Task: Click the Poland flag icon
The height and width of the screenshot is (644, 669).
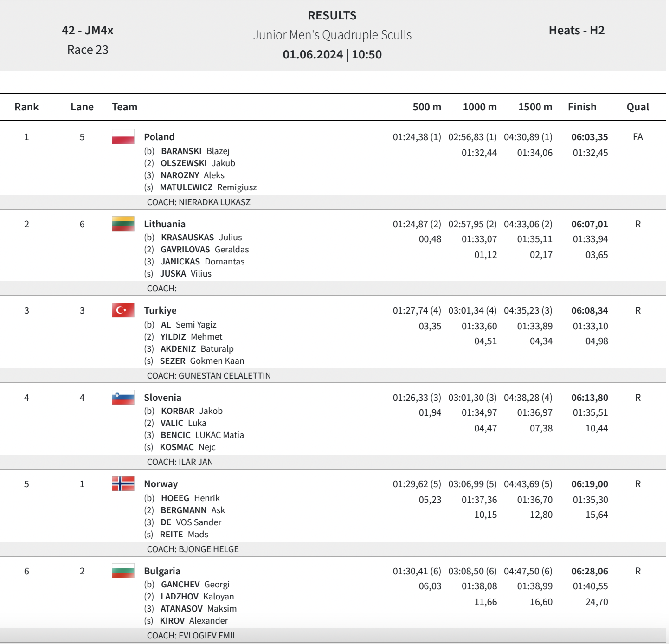Action: (x=123, y=137)
